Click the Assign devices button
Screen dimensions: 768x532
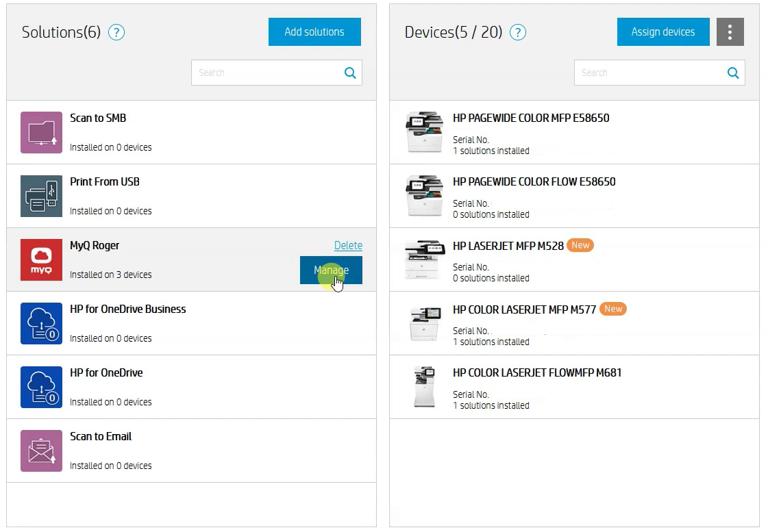pyautogui.click(x=662, y=31)
